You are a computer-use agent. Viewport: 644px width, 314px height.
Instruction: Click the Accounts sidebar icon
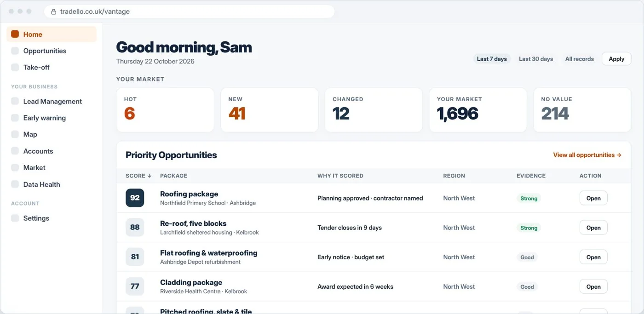[x=15, y=151]
